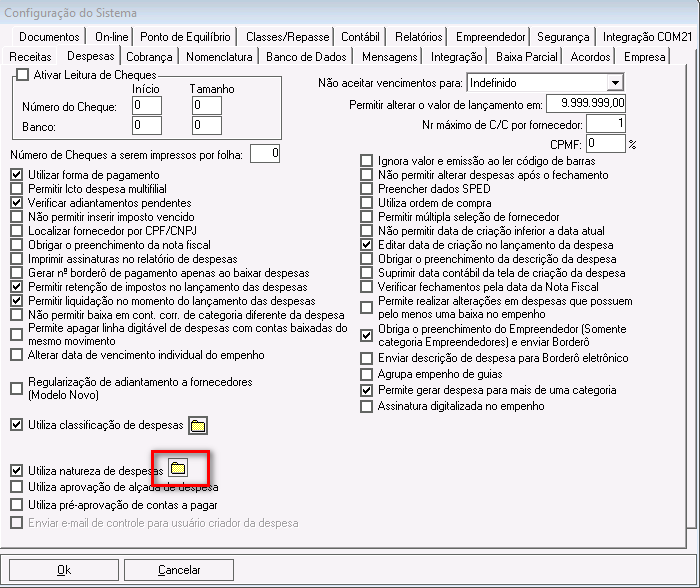Select the Segurança tab
The height and width of the screenshot is (588, 700).
(563, 37)
